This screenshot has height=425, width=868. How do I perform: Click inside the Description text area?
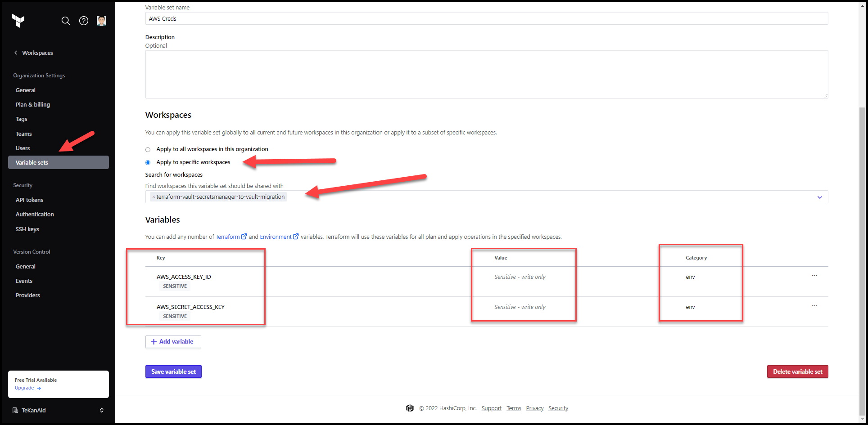[x=486, y=74]
